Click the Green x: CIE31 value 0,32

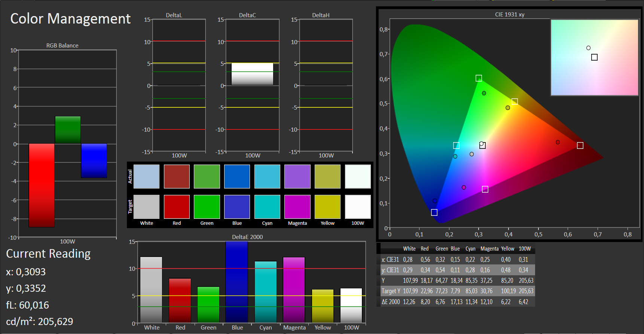tap(440, 260)
